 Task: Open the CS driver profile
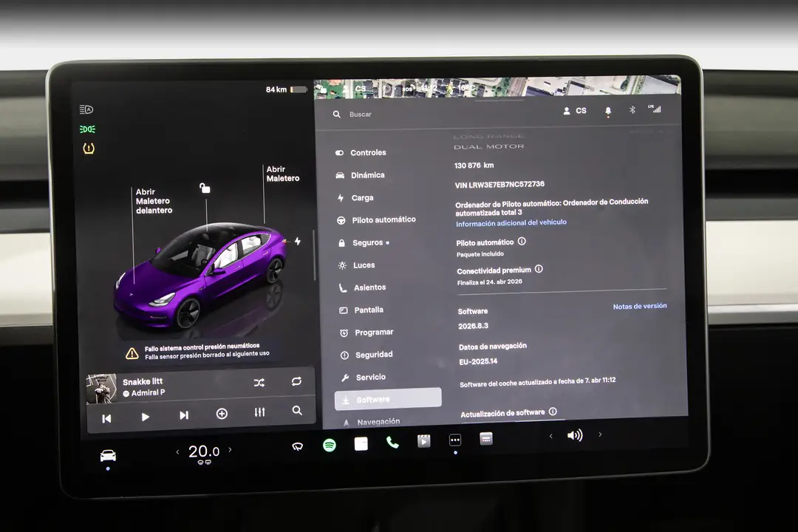(x=575, y=111)
